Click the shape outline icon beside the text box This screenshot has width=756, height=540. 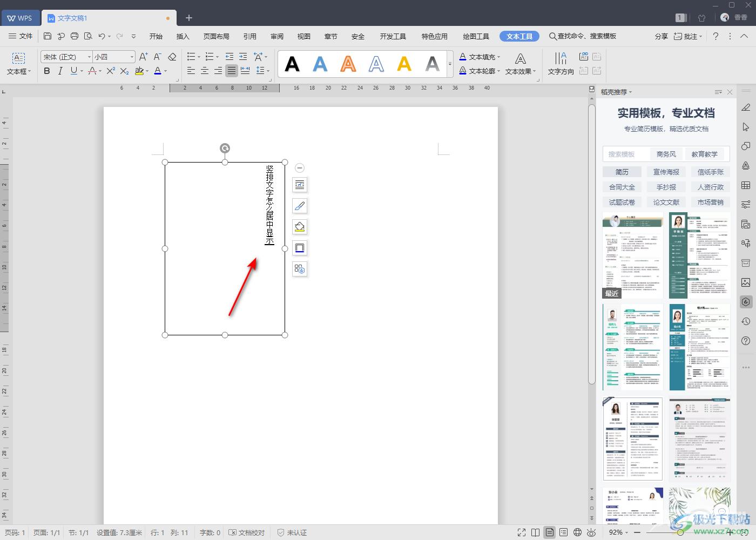point(300,248)
